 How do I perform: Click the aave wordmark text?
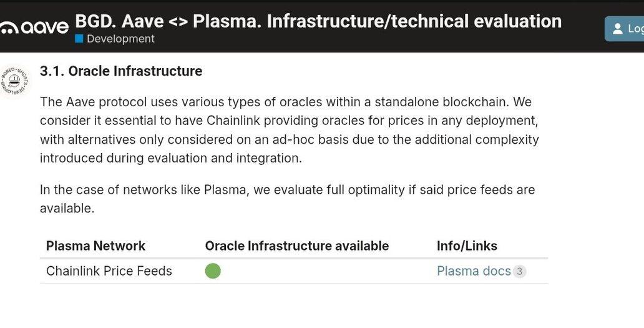click(45, 27)
